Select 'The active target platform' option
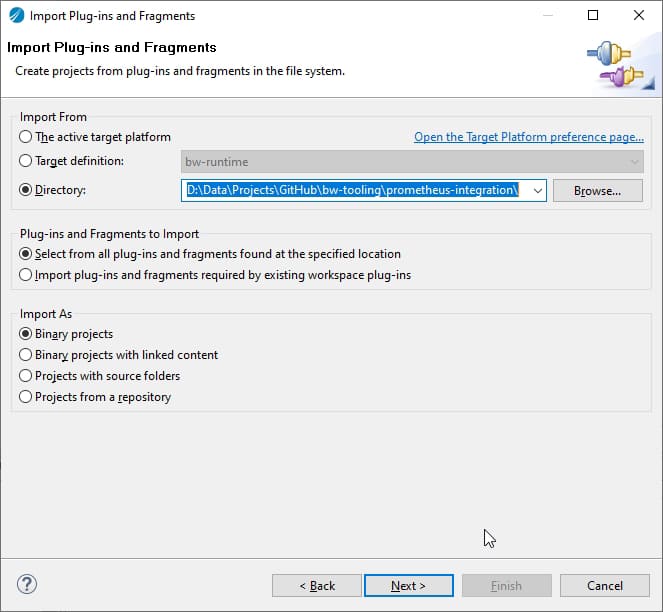 pyautogui.click(x=26, y=137)
